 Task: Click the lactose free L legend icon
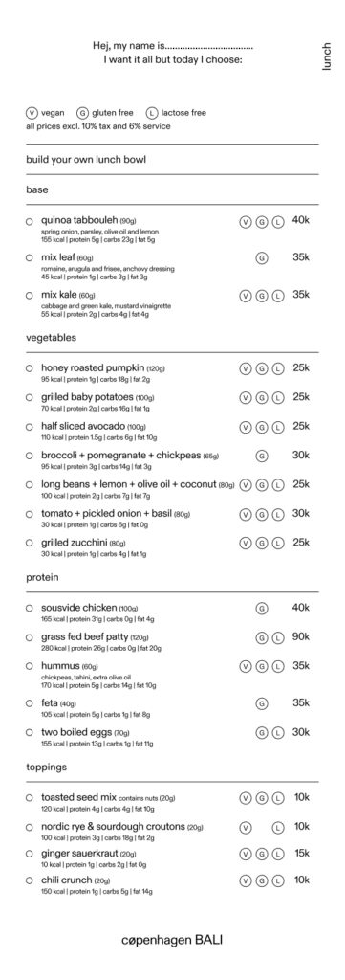point(152,113)
